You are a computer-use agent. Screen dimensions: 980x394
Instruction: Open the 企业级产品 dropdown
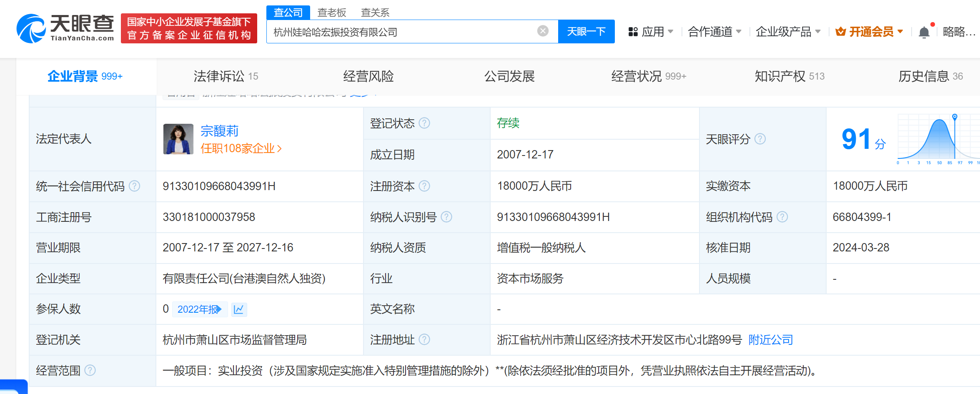[788, 32]
